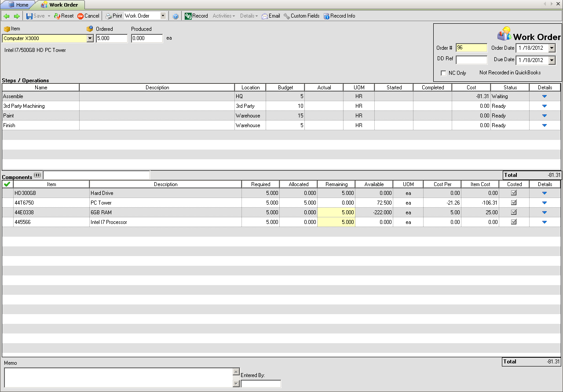Toggle Costed checkbox for 6GB RAM row
Screen dimensions: 563x392
pyautogui.click(x=514, y=212)
